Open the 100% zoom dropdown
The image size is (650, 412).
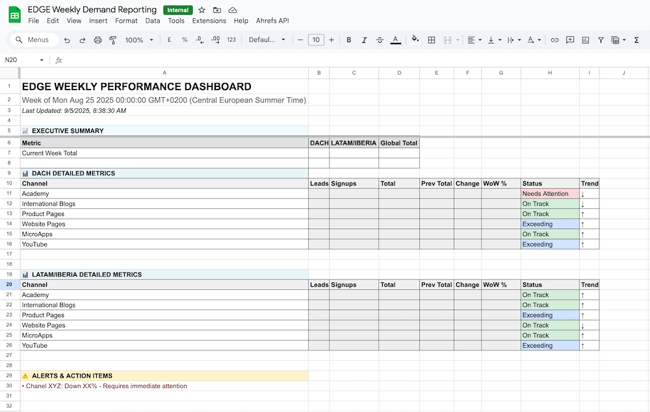(139, 40)
